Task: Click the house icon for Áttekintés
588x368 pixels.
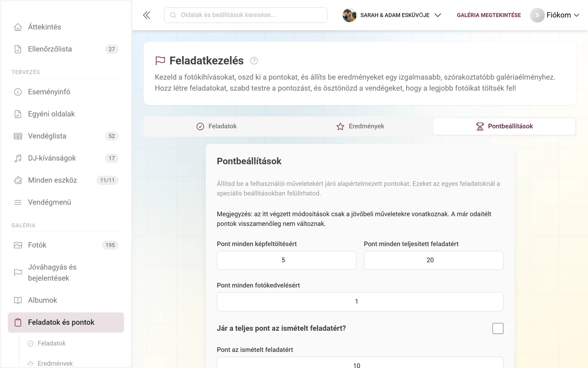Action: point(18,27)
